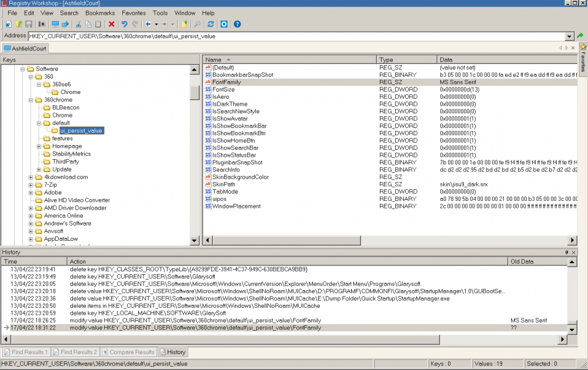This screenshot has height=370, width=588.
Task: Open the Address bar dropdown arrow
Action: click(x=569, y=36)
